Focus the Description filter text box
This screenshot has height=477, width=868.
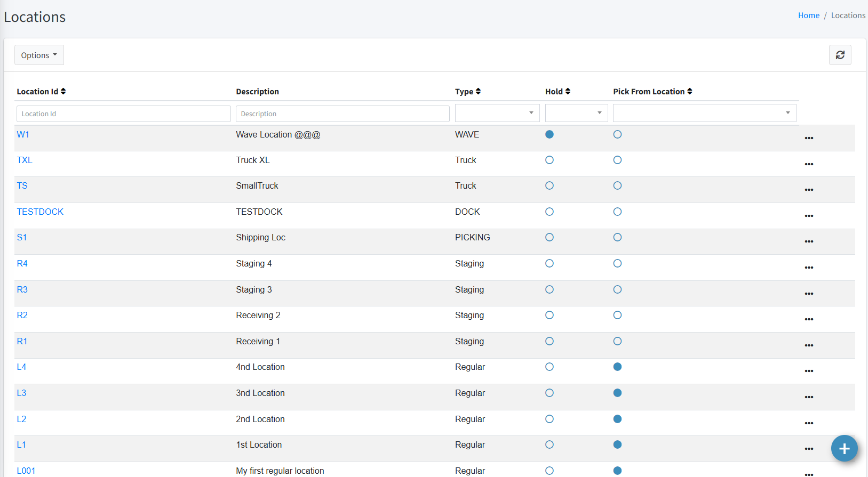tap(343, 114)
